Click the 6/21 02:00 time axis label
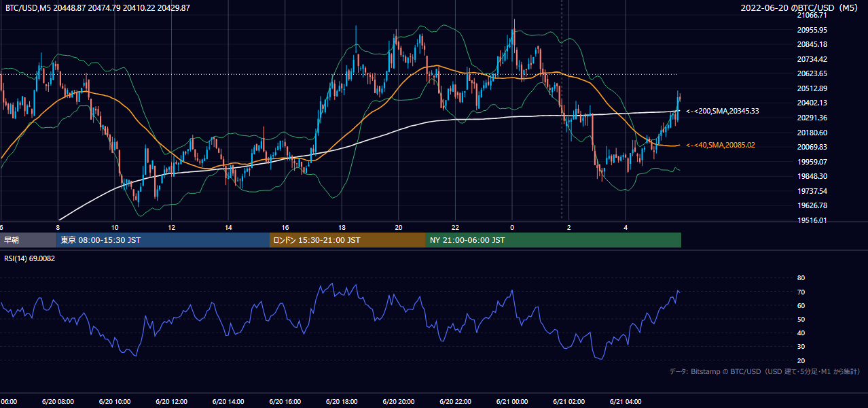The height and width of the screenshot is (408, 868). (x=569, y=402)
